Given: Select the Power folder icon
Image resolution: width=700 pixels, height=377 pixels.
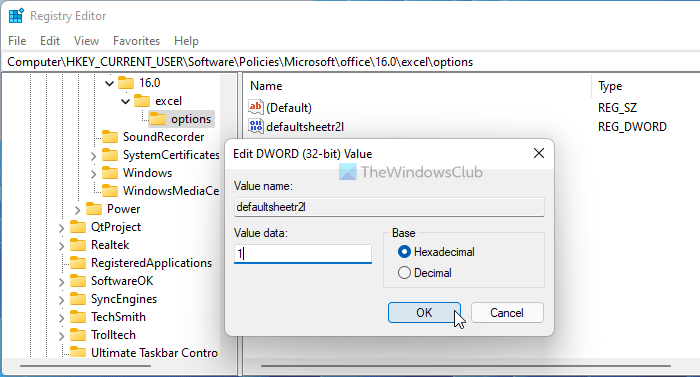Looking at the screenshot, I should pos(94,209).
